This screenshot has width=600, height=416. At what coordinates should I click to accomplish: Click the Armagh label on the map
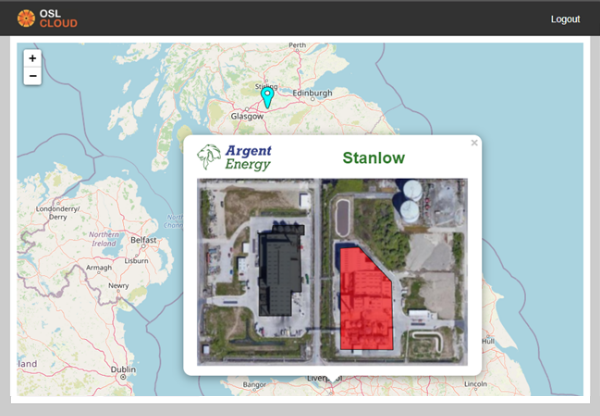(99, 267)
